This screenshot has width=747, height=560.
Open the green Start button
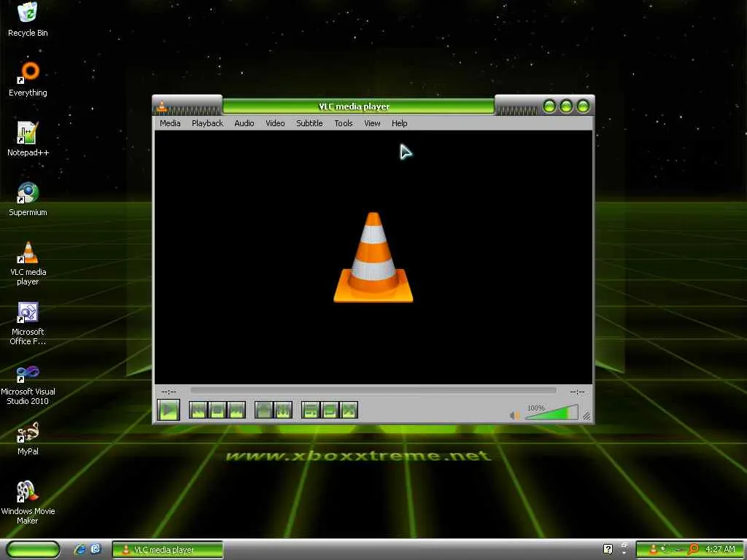(x=33, y=550)
